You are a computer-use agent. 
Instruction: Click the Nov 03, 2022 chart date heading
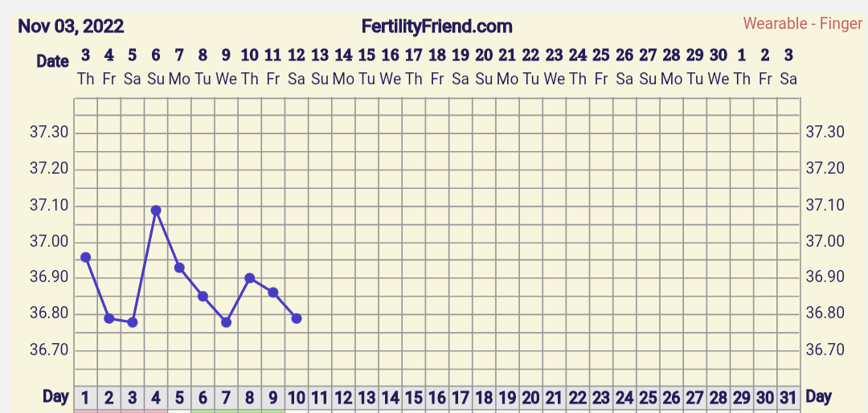click(x=71, y=27)
